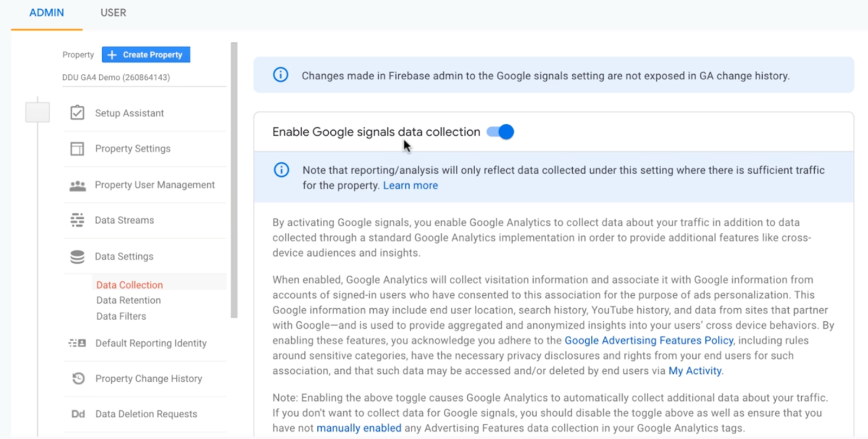Click info icon in Firebase admin notice
The image size is (868, 439).
280,75
